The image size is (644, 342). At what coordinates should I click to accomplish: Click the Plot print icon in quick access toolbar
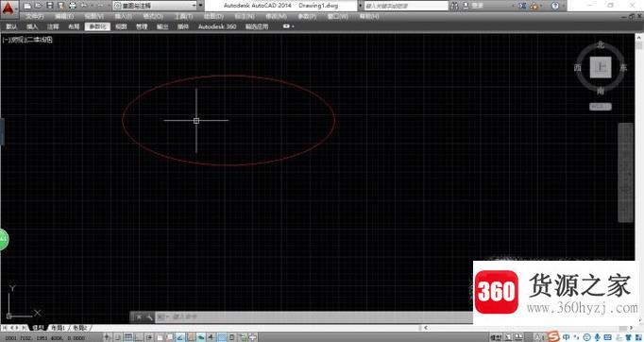(72, 6)
